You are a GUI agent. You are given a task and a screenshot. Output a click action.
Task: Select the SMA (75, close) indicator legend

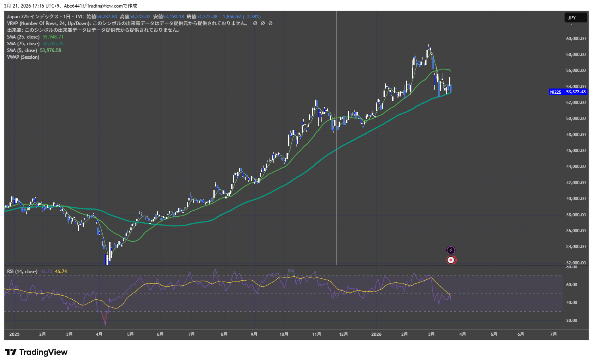click(x=23, y=44)
